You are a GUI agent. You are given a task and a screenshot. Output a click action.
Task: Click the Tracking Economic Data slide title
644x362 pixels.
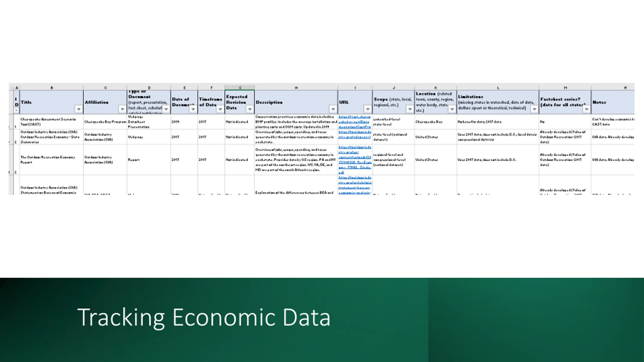[204, 318]
